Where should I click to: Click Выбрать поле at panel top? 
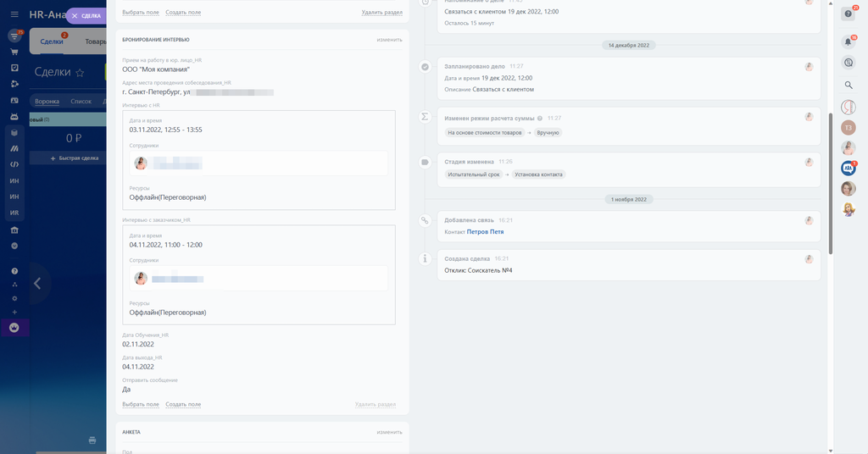(x=141, y=12)
